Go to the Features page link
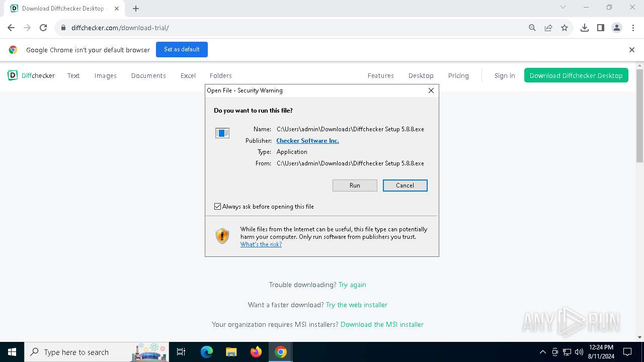This screenshot has height=362, width=644. (380, 75)
